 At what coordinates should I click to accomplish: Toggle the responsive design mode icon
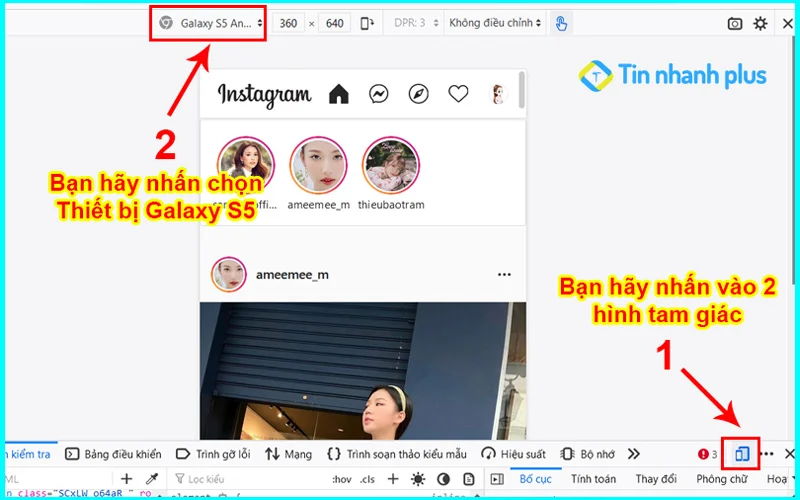741,454
